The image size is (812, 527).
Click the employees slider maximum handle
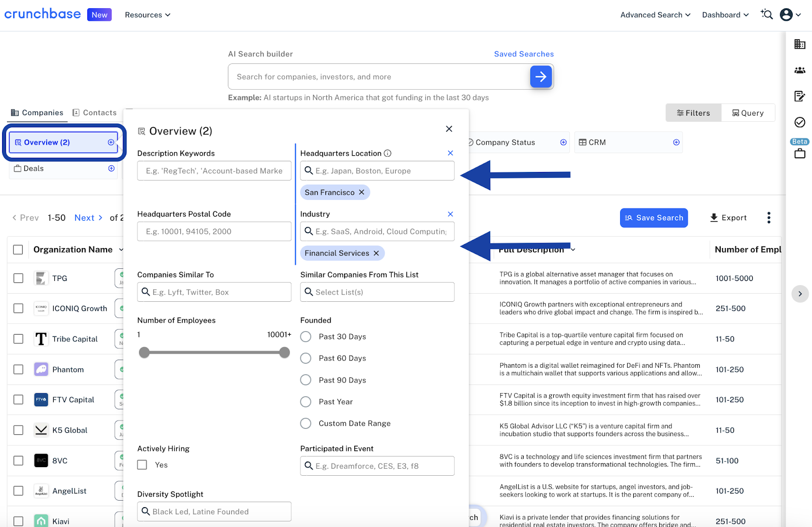point(285,353)
